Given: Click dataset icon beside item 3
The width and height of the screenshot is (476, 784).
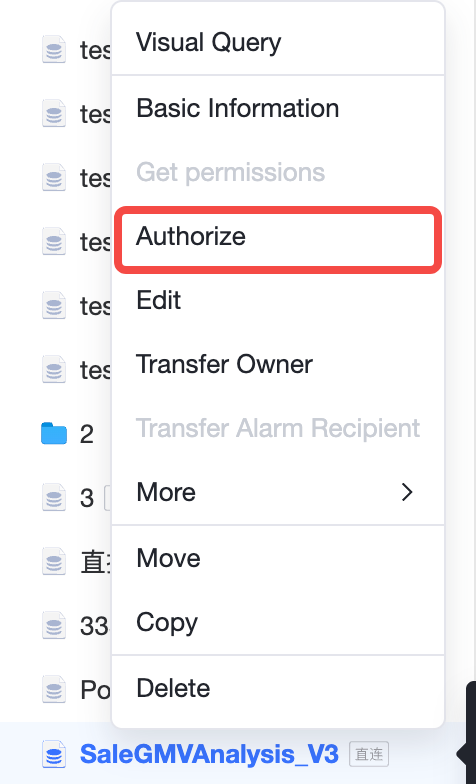Looking at the screenshot, I should tap(54, 498).
